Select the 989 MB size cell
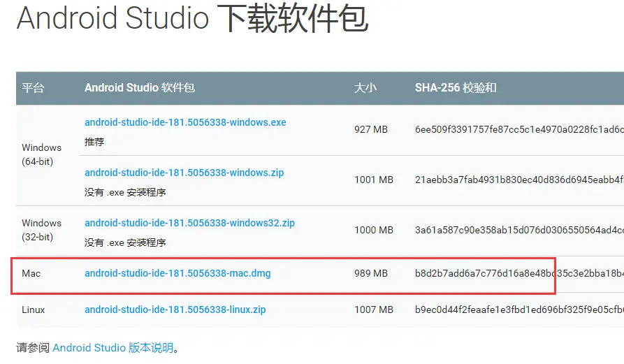624x364 pixels. [371, 273]
